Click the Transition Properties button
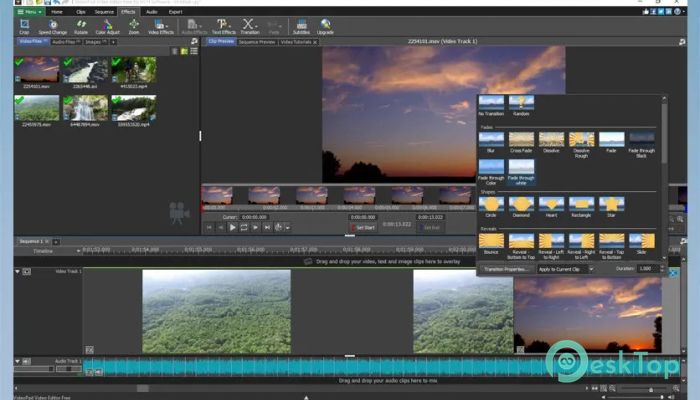This screenshot has width=700, height=400. [x=507, y=269]
